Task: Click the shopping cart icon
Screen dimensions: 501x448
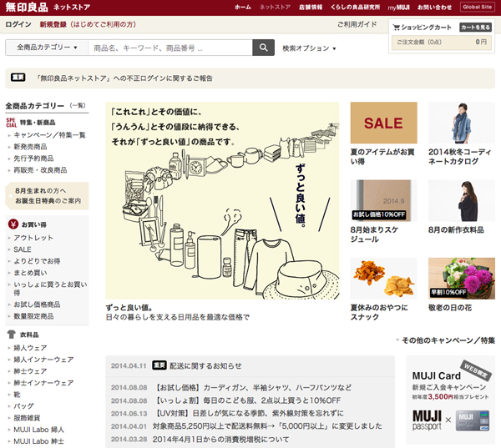Action: [x=396, y=28]
